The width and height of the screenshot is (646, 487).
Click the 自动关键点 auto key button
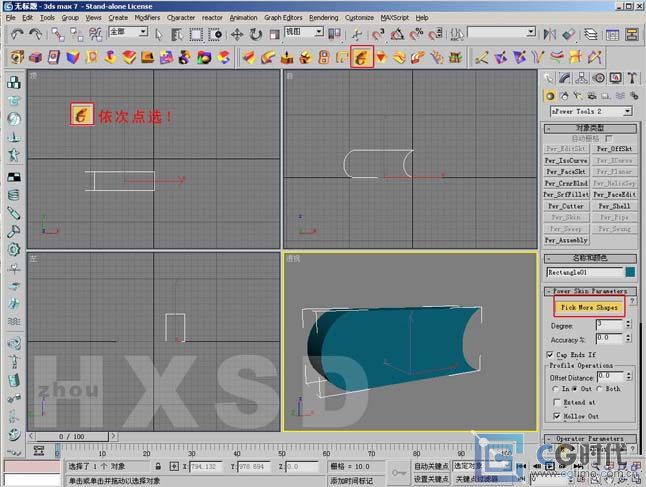[x=431, y=466]
